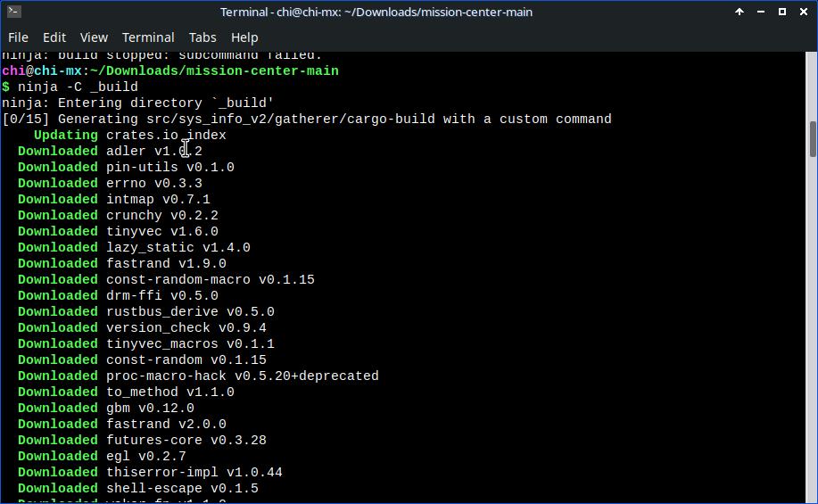Click the terminal icon in the title bar
This screenshot has width=818, height=504.
point(13,12)
